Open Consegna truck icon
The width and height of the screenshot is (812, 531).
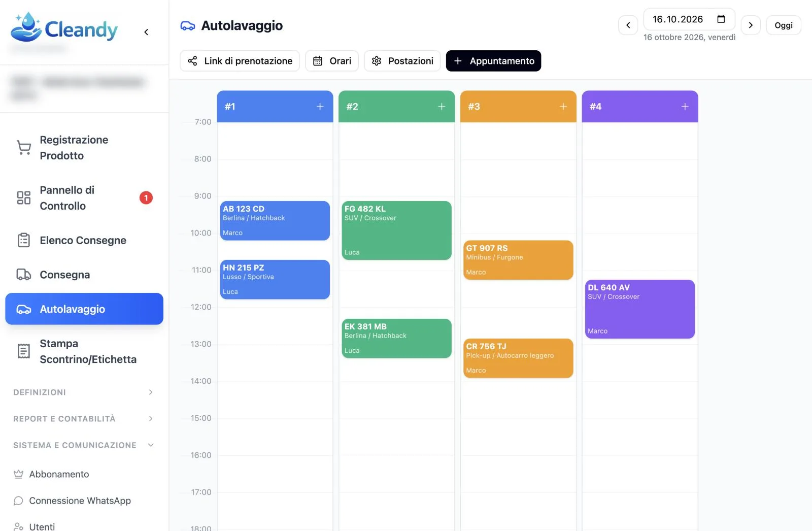pos(23,275)
